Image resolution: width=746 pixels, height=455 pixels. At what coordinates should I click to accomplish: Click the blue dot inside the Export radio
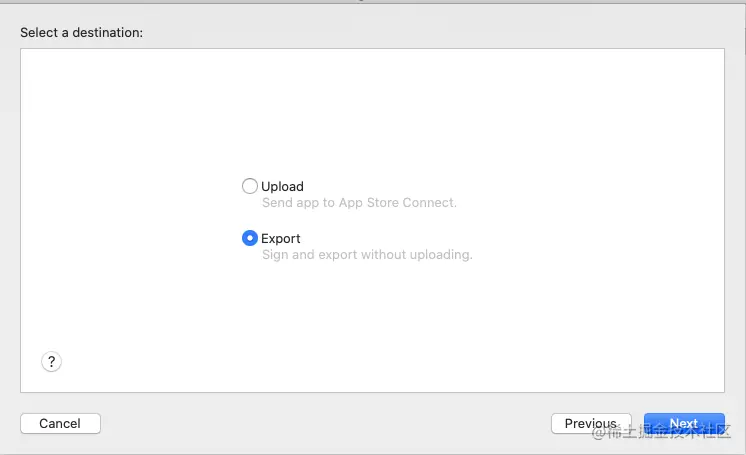pyautogui.click(x=250, y=238)
